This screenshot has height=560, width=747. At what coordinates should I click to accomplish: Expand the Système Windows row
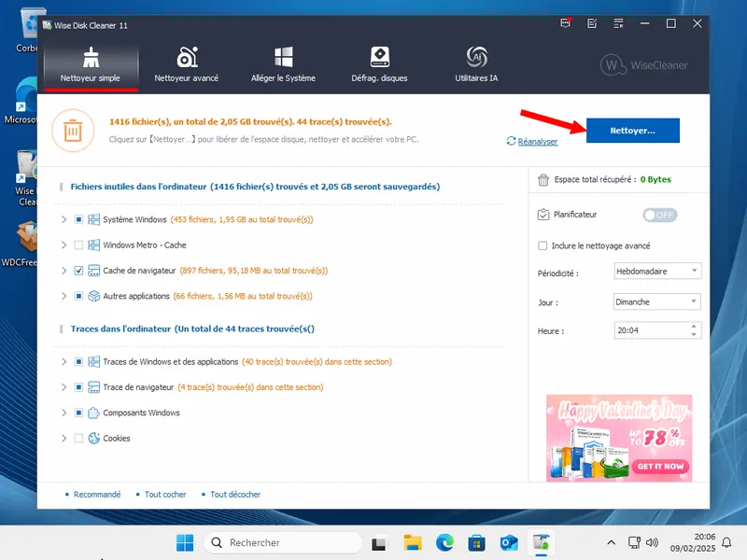[x=63, y=219]
